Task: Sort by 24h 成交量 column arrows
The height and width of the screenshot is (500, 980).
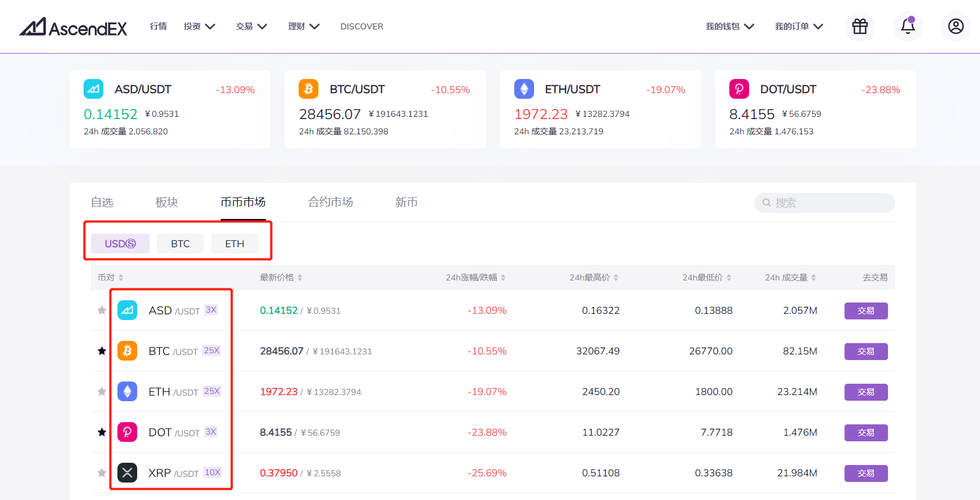Action: tap(813, 278)
